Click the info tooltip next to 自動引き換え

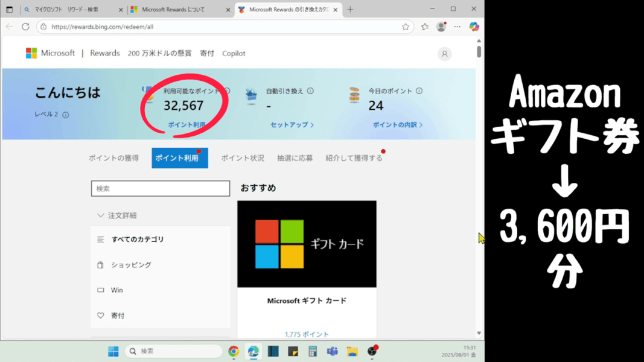pyautogui.click(x=310, y=91)
